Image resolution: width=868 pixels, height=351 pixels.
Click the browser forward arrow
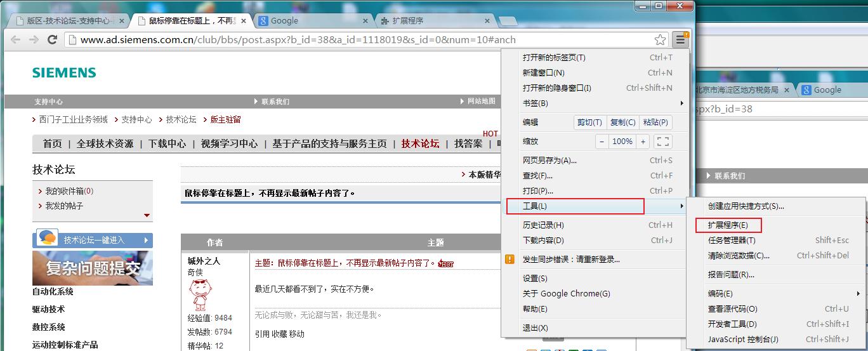34,39
